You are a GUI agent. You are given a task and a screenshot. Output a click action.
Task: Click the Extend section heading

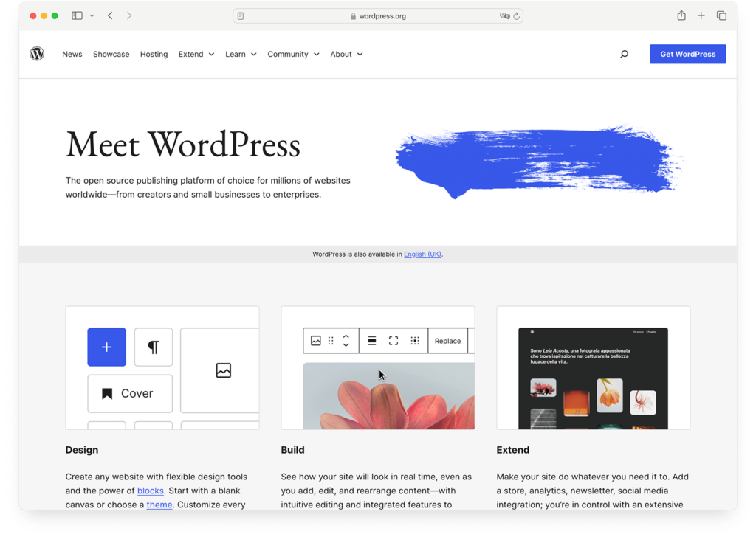[x=513, y=450]
